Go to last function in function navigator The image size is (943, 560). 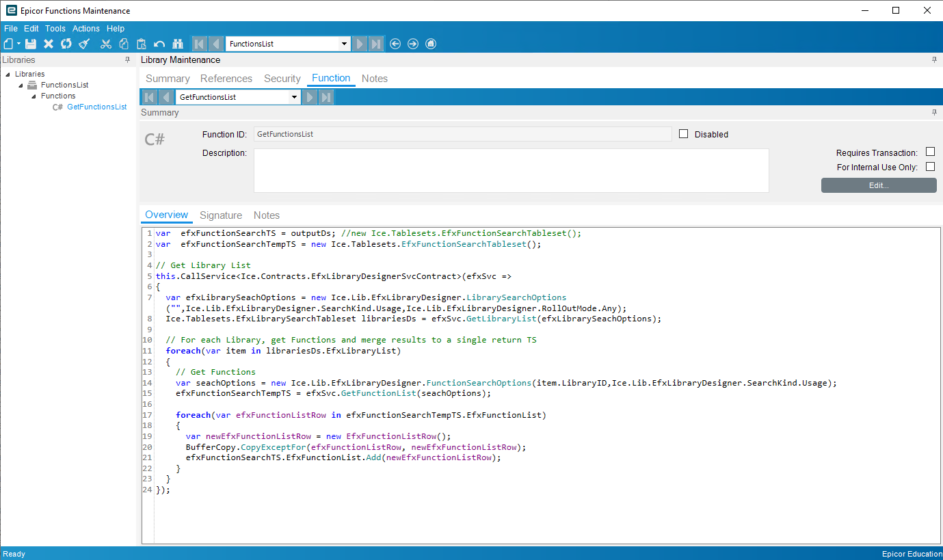[x=326, y=97]
